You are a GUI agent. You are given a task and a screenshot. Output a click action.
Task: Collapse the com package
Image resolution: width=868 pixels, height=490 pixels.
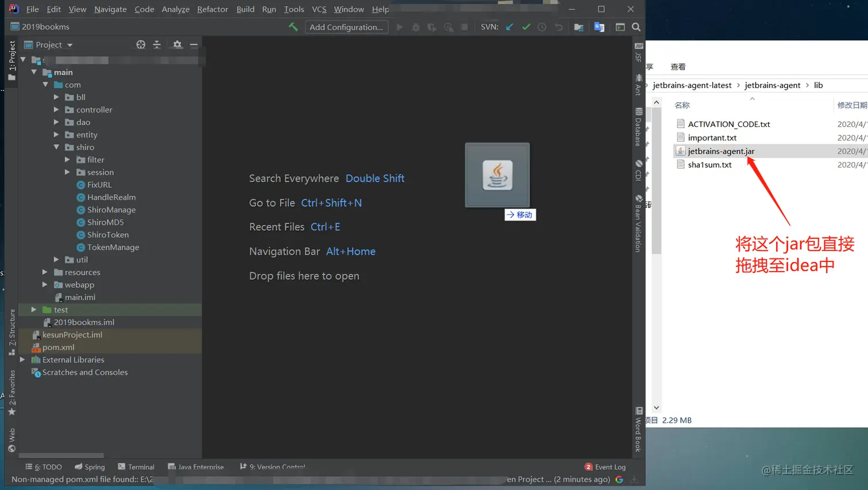pos(45,85)
